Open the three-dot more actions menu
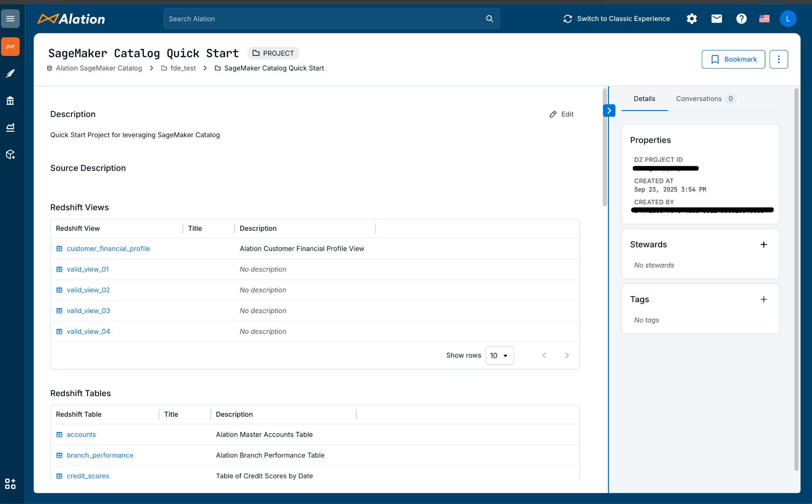The image size is (812, 504). coord(778,59)
